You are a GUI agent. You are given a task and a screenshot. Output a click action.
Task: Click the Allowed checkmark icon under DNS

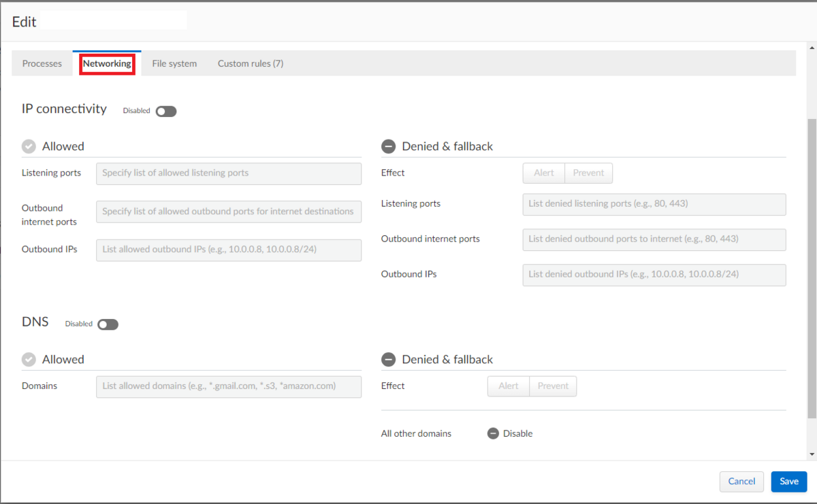point(29,359)
